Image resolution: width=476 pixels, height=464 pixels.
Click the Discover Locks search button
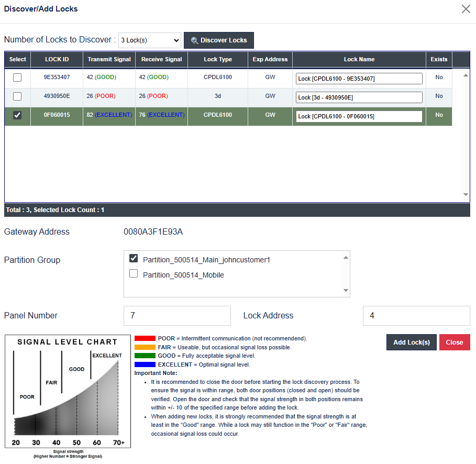pos(219,40)
